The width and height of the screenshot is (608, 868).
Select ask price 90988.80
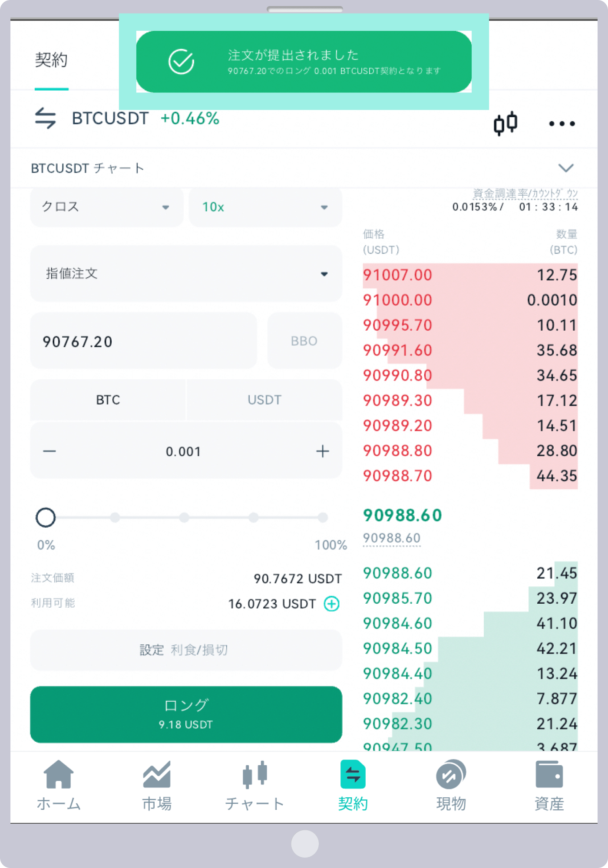[397, 451]
